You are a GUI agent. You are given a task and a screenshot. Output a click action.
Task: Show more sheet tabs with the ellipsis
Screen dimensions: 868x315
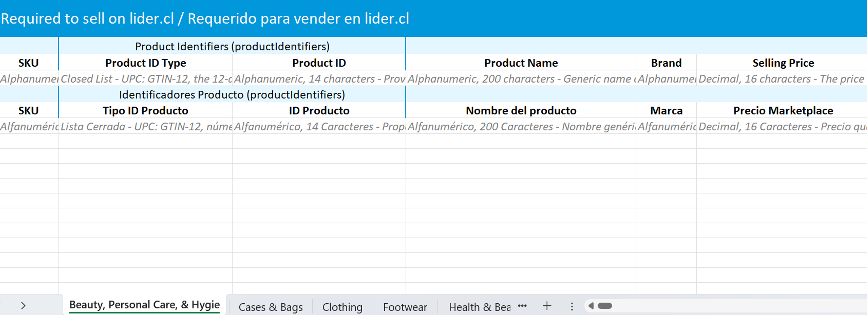click(522, 306)
